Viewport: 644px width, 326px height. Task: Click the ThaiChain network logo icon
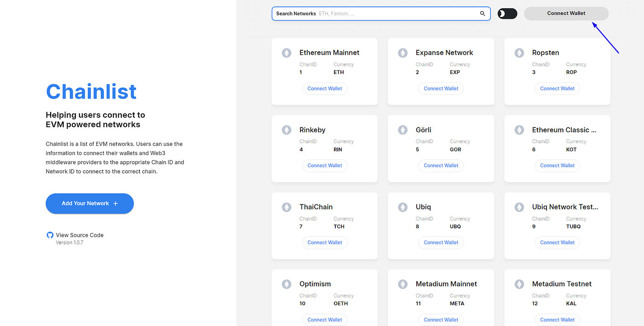pyautogui.click(x=287, y=207)
